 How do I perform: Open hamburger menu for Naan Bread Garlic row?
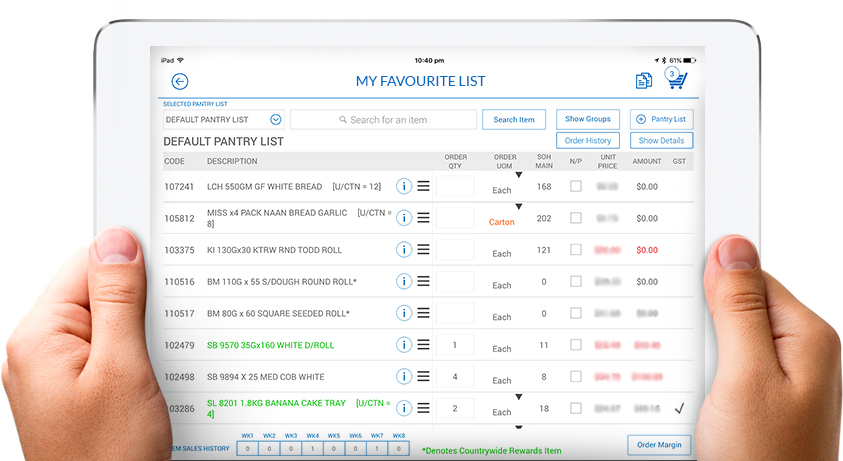pos(423,218)
